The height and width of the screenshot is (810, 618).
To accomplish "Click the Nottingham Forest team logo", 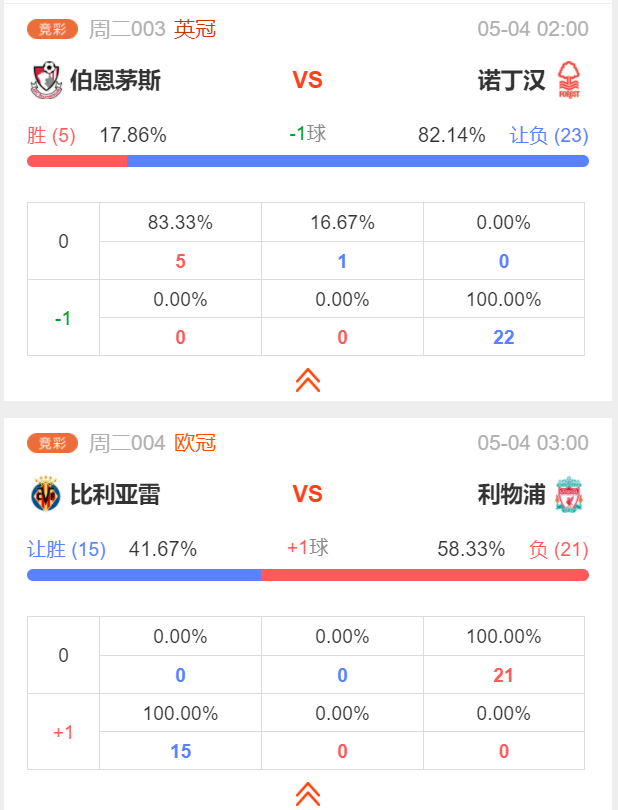I will coord(569,80).
